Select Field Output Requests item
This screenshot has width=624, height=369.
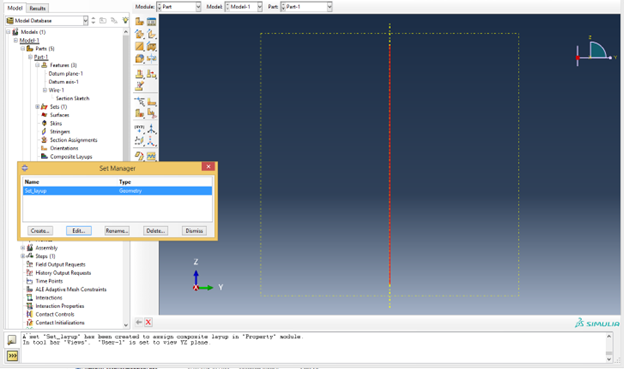[60, 264]
